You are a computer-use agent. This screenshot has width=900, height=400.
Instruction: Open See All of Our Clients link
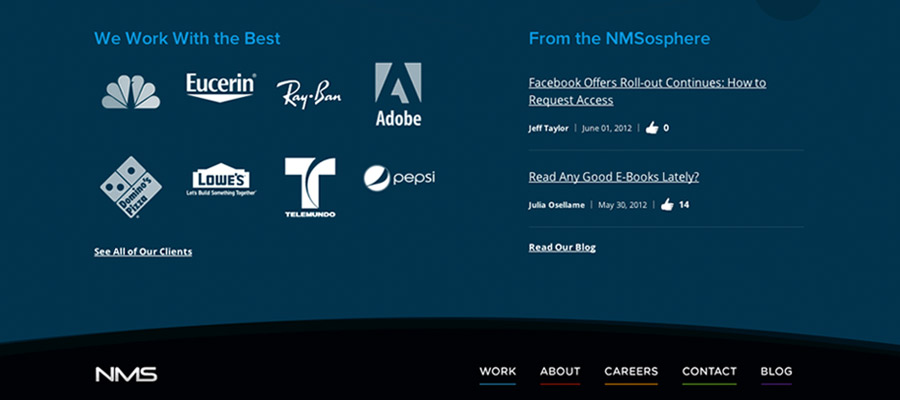tap(143, 251)
